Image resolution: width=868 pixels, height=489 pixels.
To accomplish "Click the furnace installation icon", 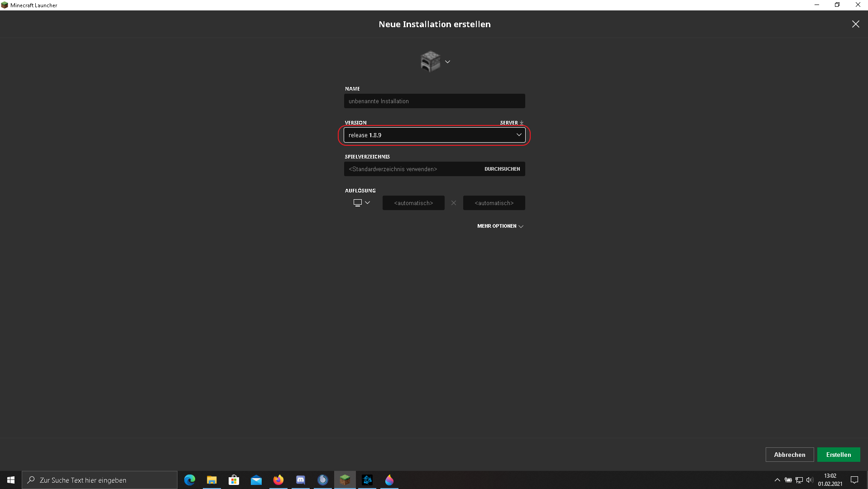I will point(430,62).
